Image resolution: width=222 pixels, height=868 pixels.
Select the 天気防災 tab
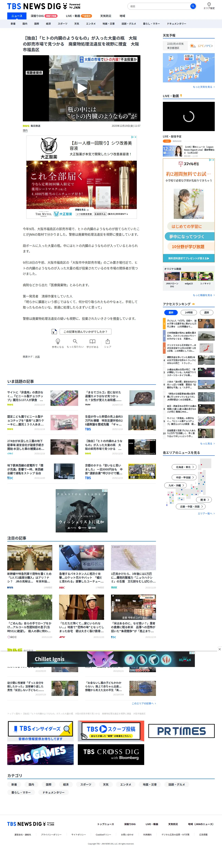106,16
